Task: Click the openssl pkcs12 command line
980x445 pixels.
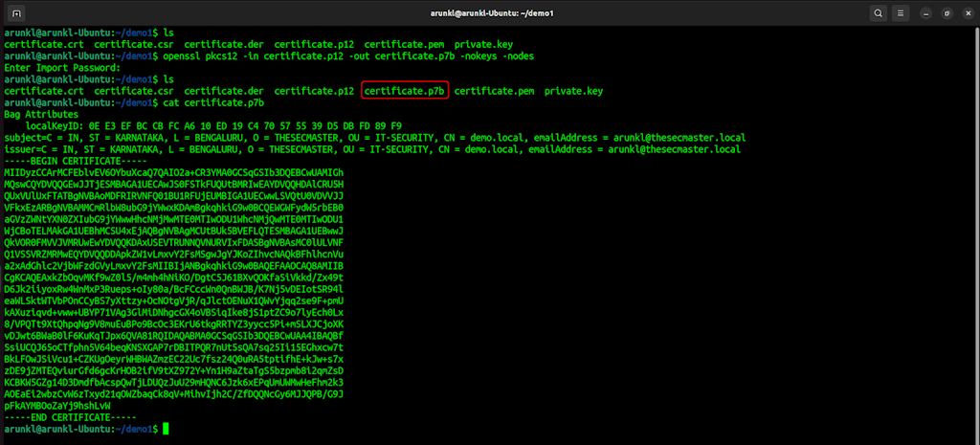Action: 348,56
